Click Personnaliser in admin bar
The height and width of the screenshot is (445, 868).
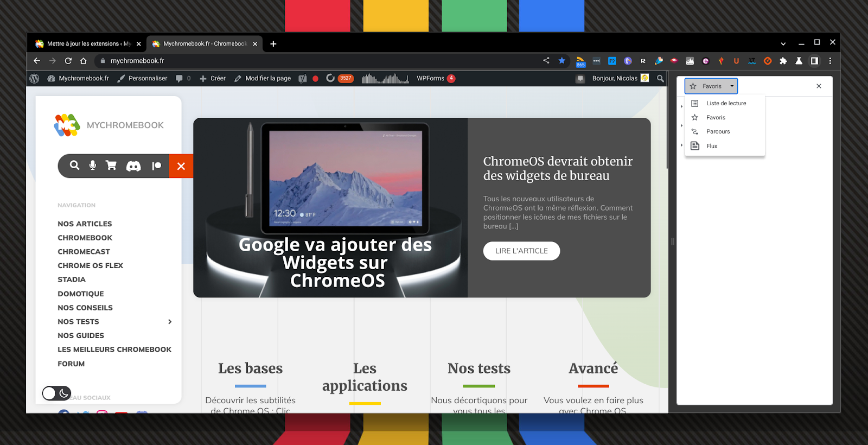[x=142, y=78]
